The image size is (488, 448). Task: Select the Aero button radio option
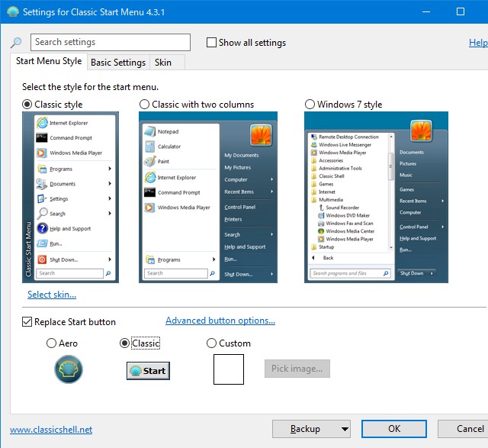tap(52, 343)
